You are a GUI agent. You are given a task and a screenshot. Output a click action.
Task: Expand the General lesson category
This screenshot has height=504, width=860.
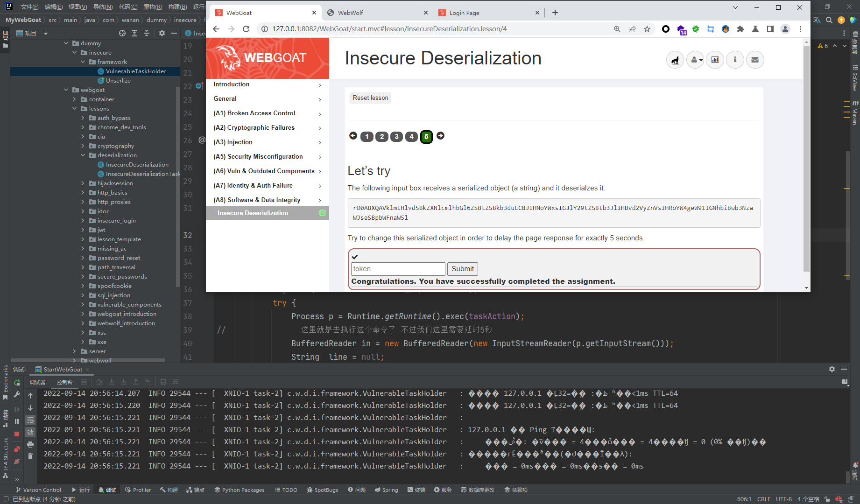[268, 99]
